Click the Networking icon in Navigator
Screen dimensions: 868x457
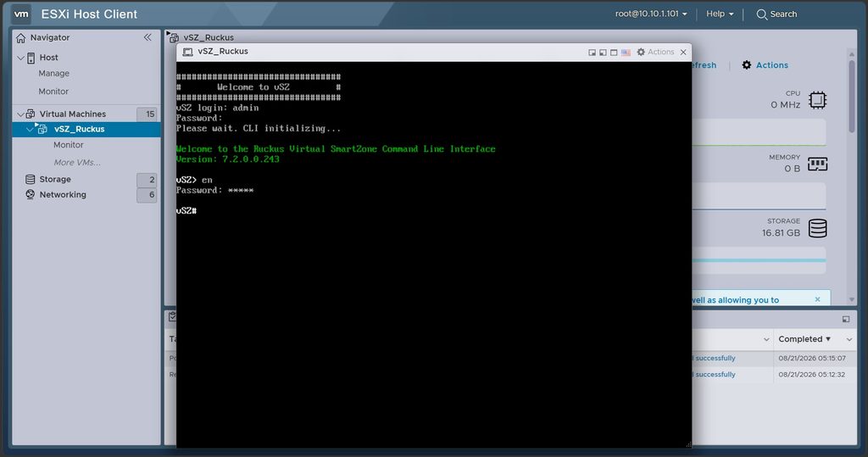[31, 194]
